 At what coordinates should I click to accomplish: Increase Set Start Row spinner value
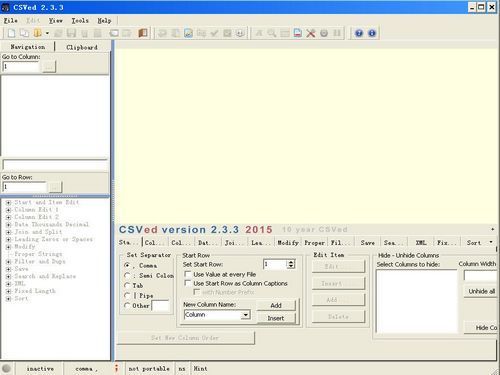291,262
